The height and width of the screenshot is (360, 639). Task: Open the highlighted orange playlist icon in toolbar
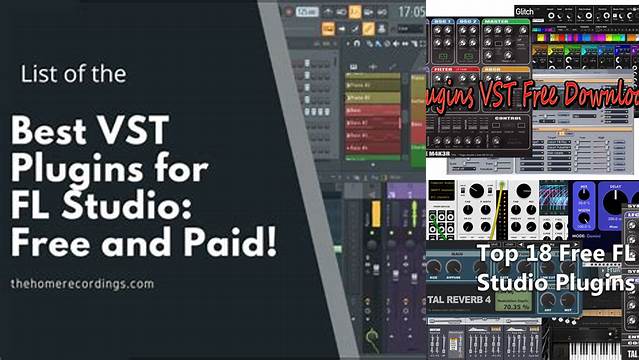tap(355, 12)
